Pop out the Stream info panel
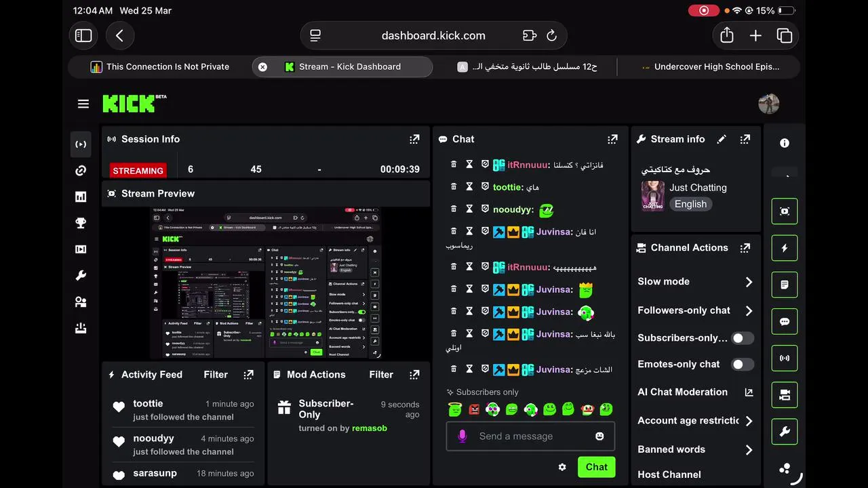 pyautogui.click(x=745, y=139)
